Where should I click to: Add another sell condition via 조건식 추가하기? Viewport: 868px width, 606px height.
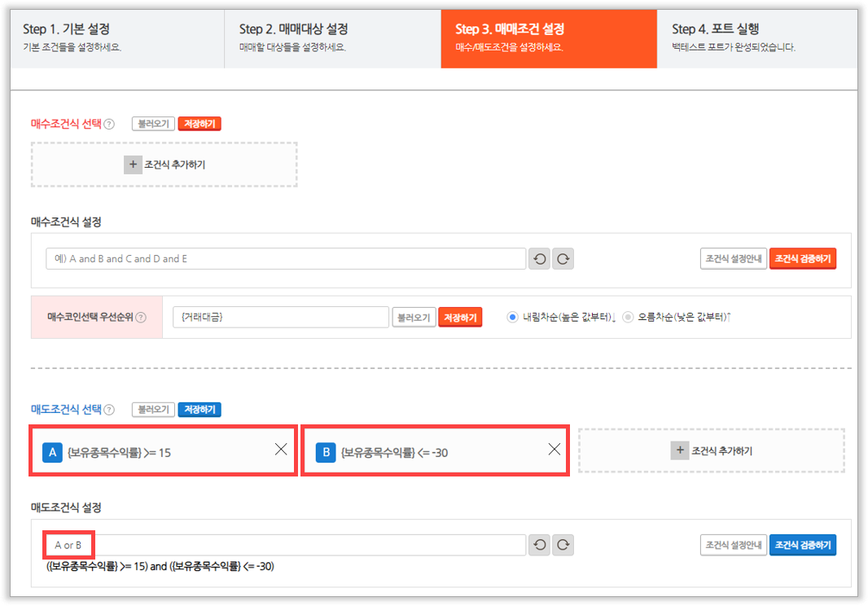click(x=712, y=450)
